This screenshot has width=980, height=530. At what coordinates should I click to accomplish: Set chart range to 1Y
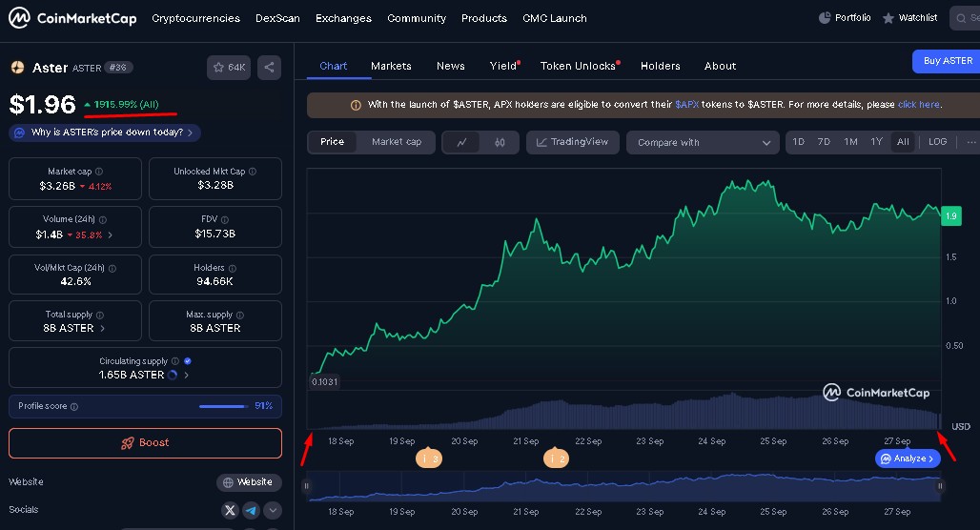[876, 142]
